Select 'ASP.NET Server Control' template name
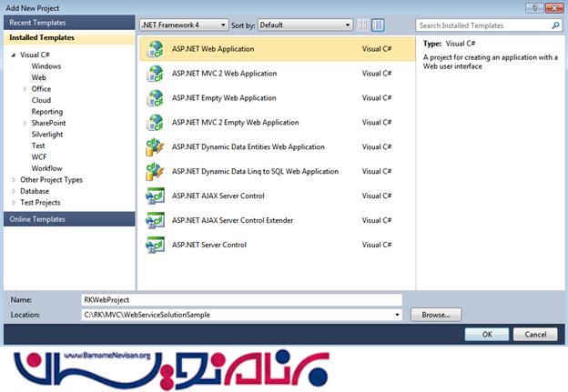This screenshot has height=392, width=568. coord(209,245)
